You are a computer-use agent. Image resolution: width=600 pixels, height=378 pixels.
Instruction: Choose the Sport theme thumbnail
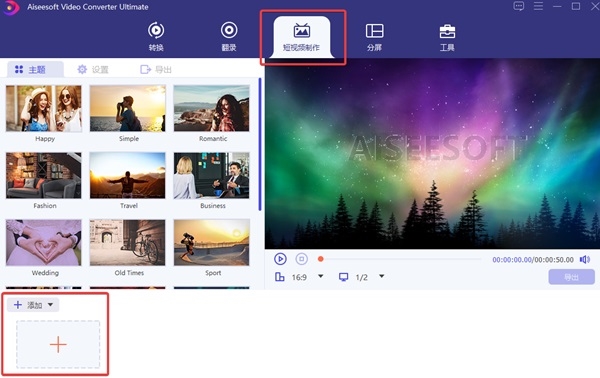pos(212,243)
